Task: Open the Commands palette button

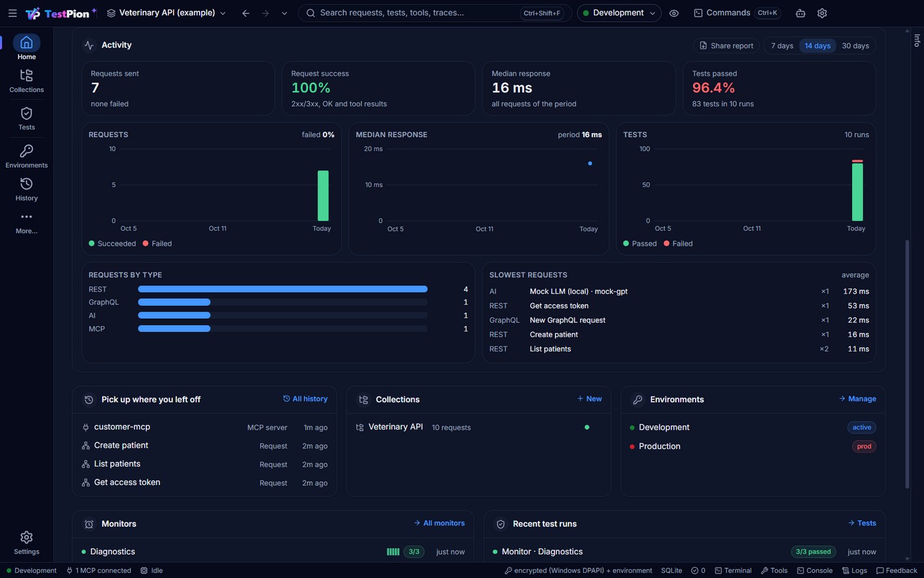Action: (737, 13)
